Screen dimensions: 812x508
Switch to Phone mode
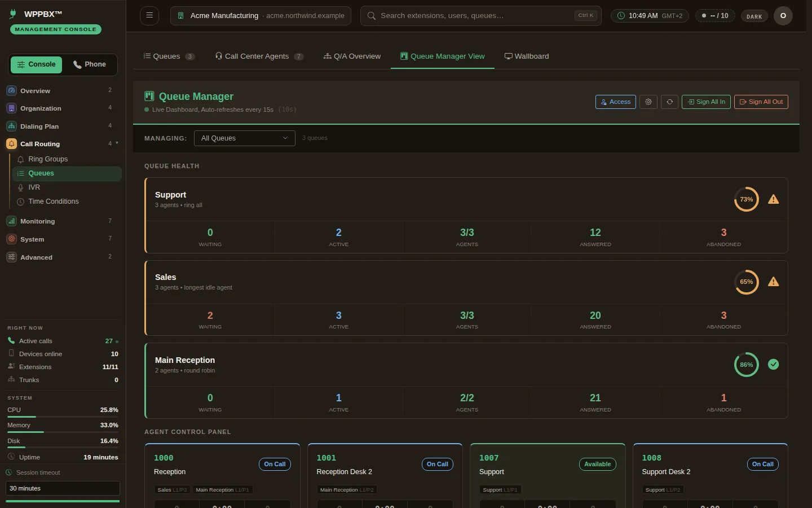coord(90,64)
